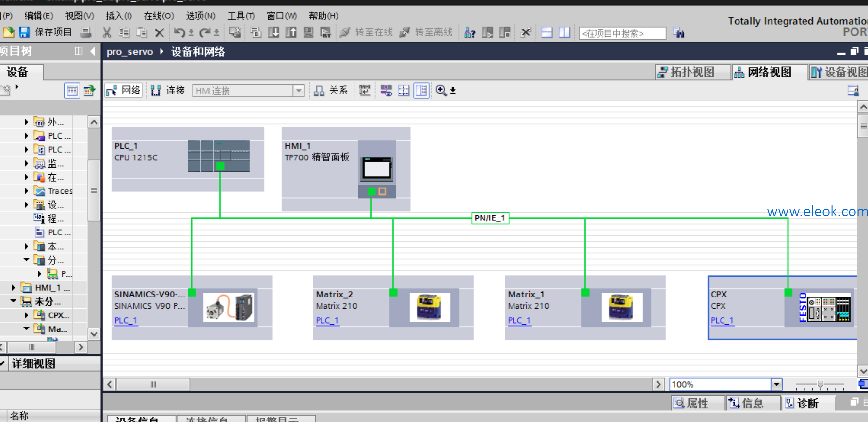The height and width of the screenshot is (422, 868).
Task: Click the paste icon
Action: coord(142,32)
